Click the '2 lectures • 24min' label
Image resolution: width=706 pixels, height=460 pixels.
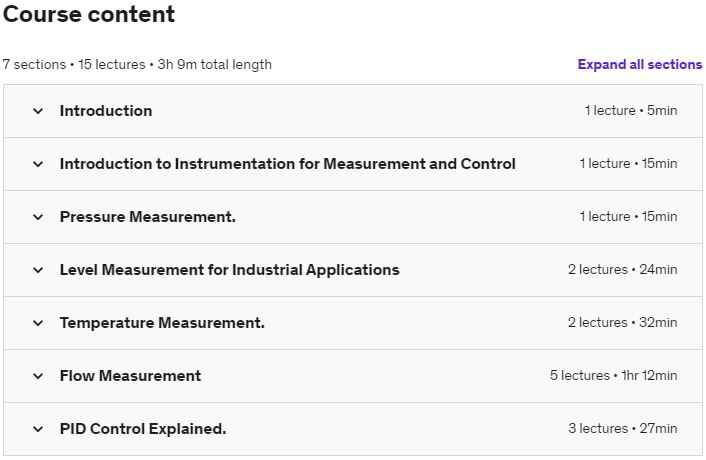[x=622, y=270]
